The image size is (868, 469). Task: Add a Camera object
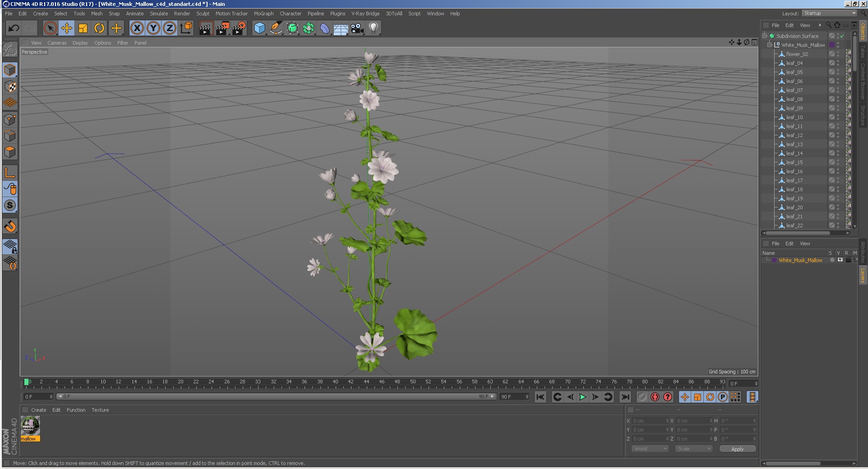(357, 28)
